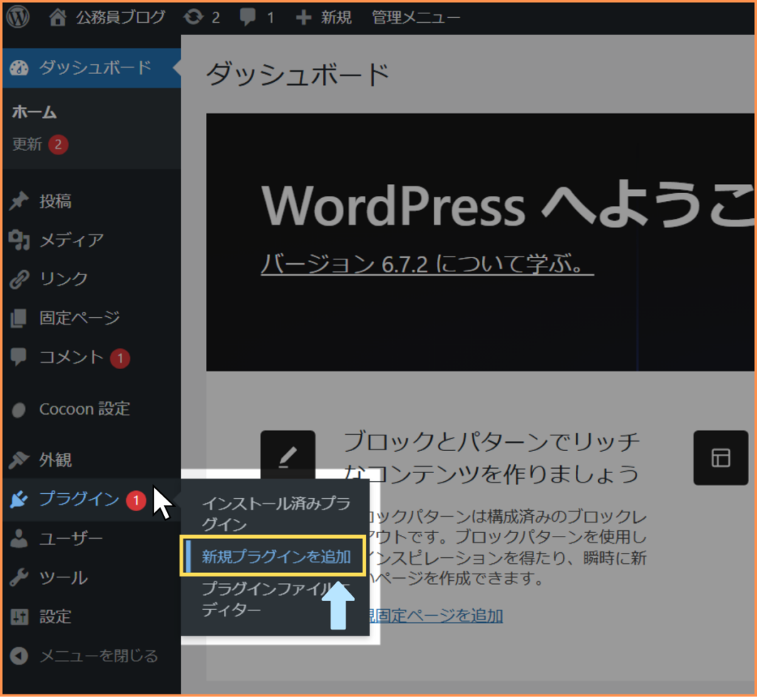757x700 pixels.
Task: Choose インストール済みプラグイン from the flyout
Action: tap(276, 514)
